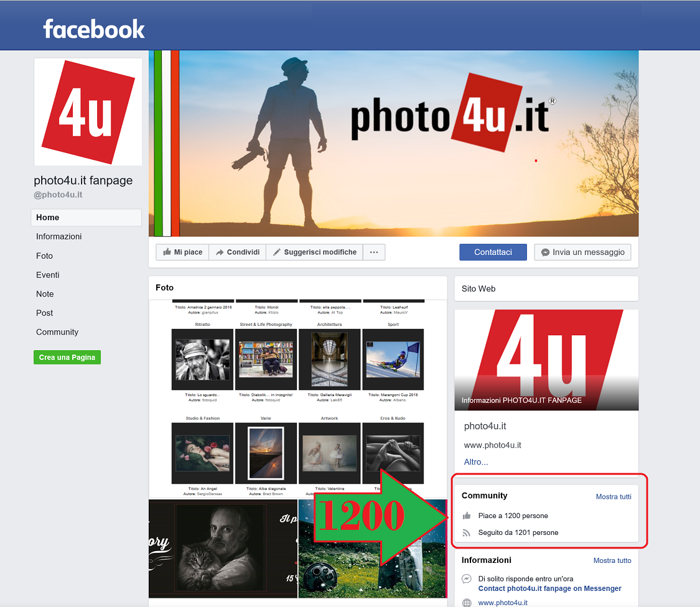Click the @photo4u.it username text

tap(58, 195)
